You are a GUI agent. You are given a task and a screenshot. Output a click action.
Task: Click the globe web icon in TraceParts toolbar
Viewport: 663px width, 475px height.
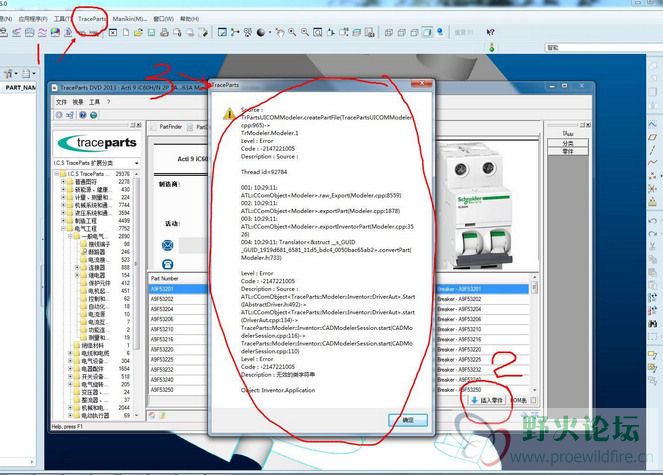click(94, 115)
